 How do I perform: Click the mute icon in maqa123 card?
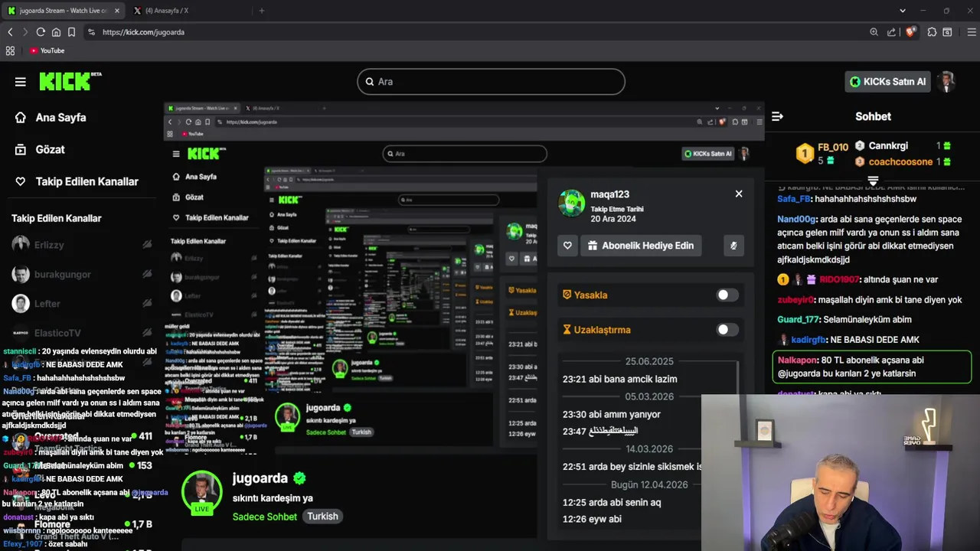tap(733, 246)
